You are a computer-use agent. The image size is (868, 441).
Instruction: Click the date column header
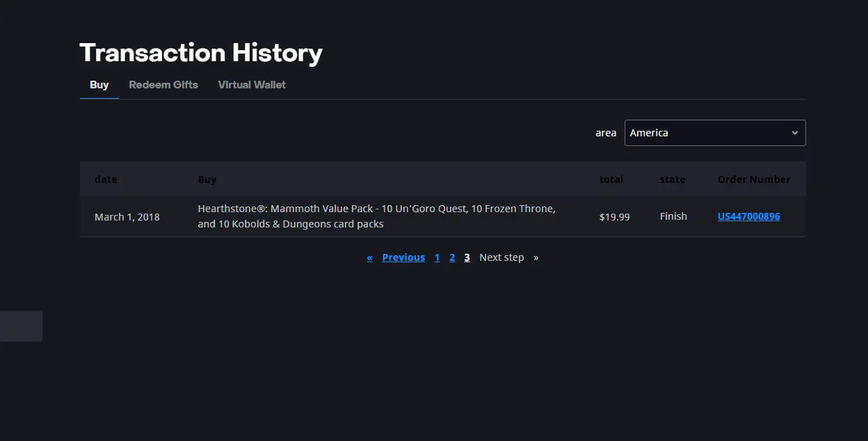pos(106,179)
